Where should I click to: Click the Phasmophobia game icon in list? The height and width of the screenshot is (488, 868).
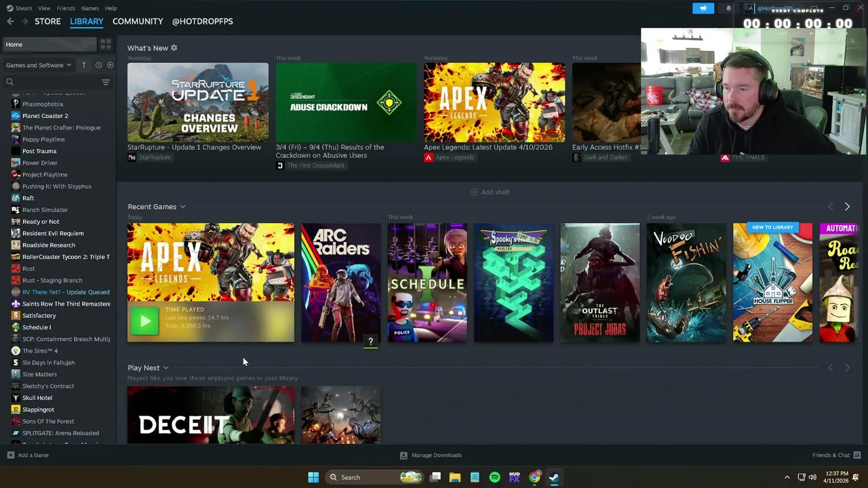tap(16, 104)
